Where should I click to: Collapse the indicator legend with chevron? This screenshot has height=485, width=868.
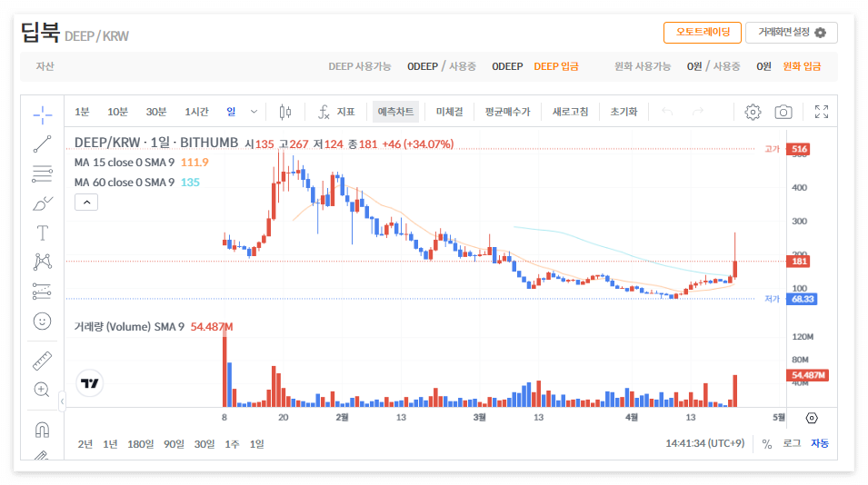86,203
